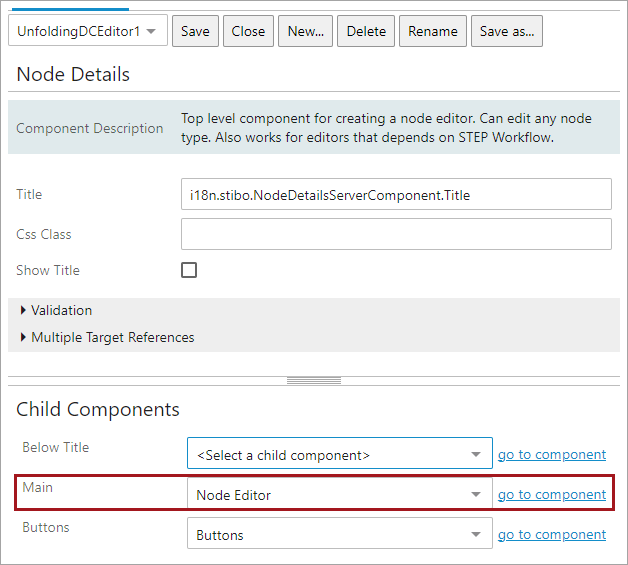Delete the current screen configuration
Screen dimensions: 628x565
point(366,31)
